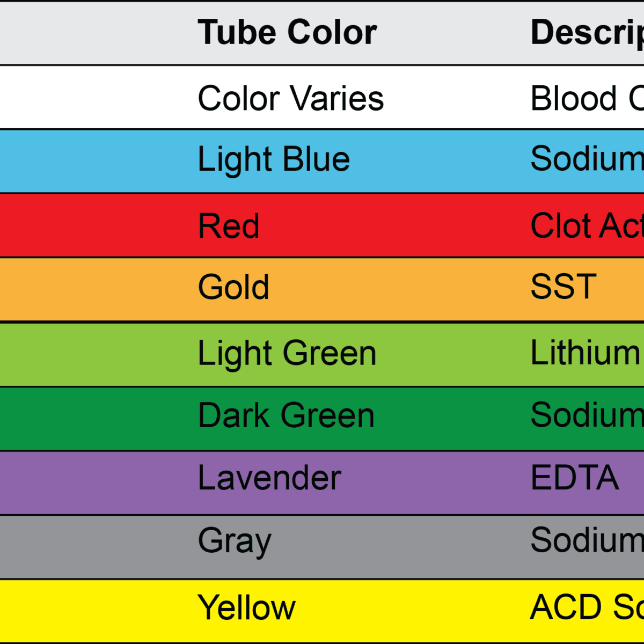
Task: Select the Light Green tube label
Action: pyautogui.click(x=287, y=353)
